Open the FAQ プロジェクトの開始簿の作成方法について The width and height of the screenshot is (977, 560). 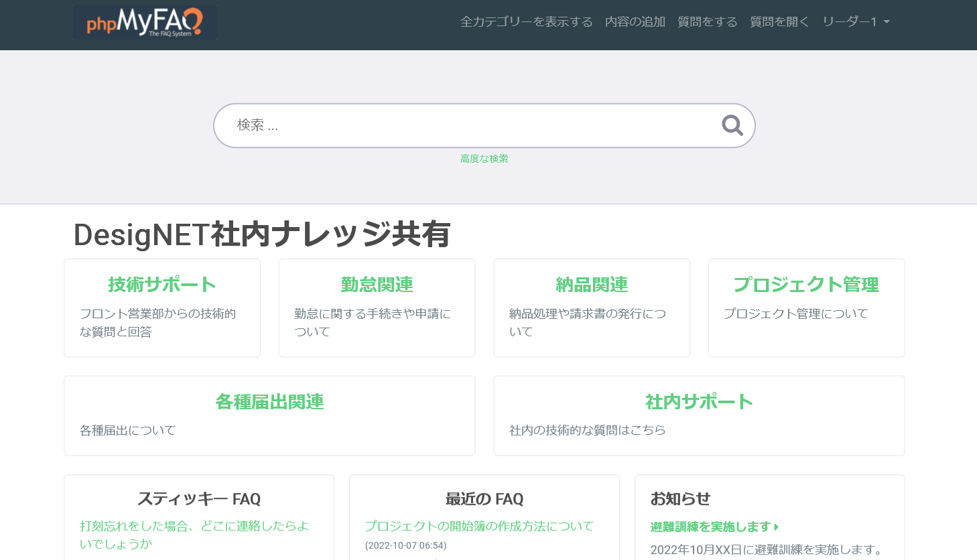(480, 527)
